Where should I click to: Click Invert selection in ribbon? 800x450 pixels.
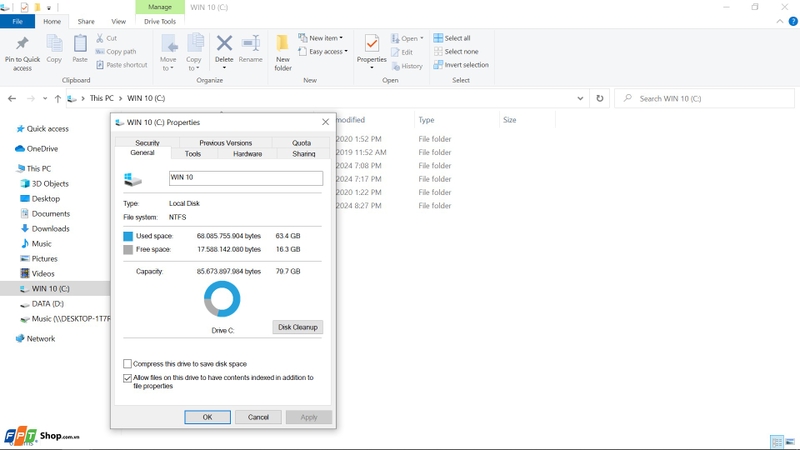click(x=461, y=65)
